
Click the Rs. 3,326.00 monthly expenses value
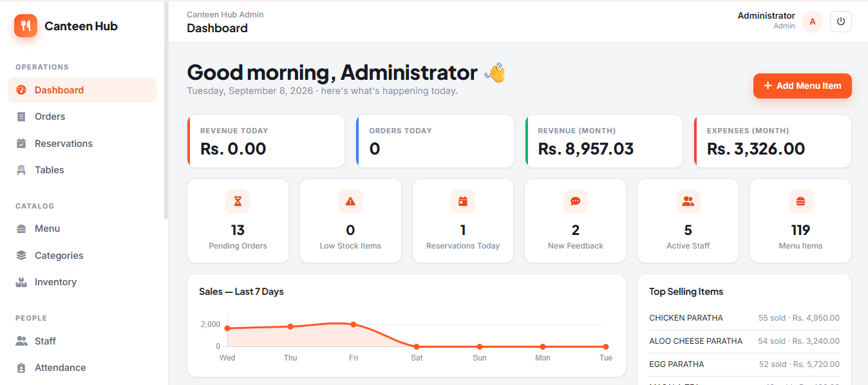756,149
